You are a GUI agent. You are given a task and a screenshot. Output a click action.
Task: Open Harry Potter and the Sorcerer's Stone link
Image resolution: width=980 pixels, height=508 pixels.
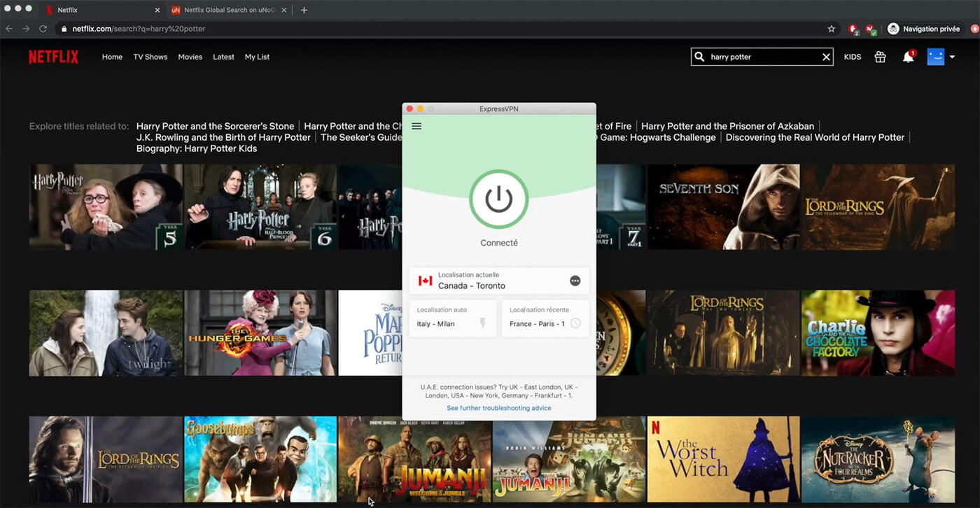pyautogui.click(x=215, y=126)
